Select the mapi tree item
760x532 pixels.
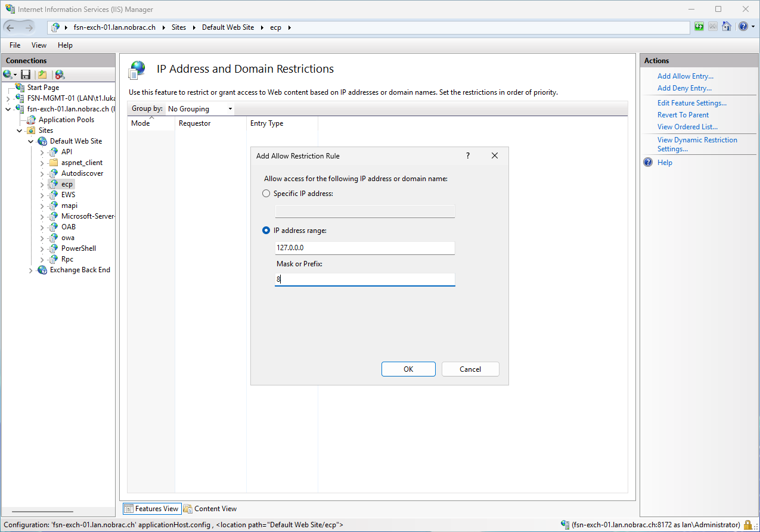pos(69,206)
